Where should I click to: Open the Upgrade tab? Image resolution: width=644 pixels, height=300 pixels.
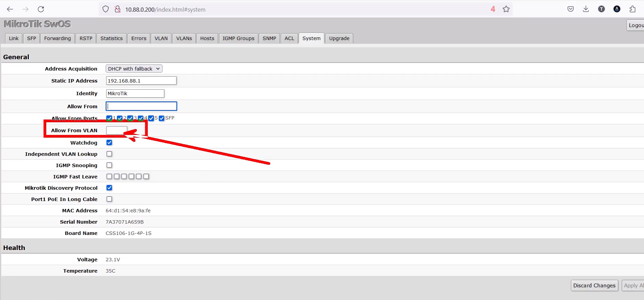coord(339,38)
